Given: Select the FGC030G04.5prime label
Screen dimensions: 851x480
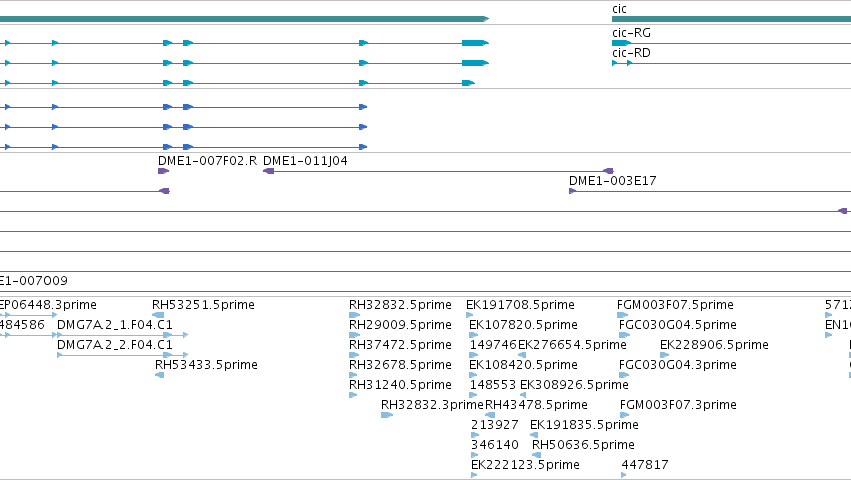Looking at the screenshot, I should click(677, 325).
